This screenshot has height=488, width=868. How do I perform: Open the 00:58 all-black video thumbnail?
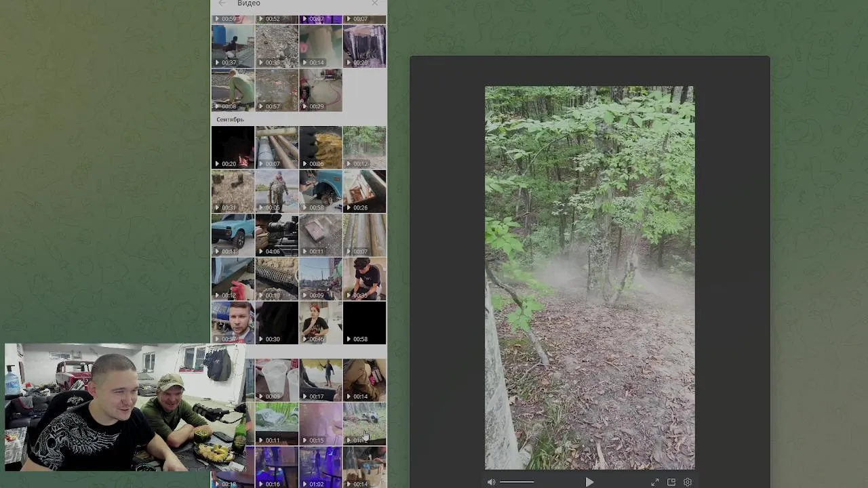click(x=364, y=323)
